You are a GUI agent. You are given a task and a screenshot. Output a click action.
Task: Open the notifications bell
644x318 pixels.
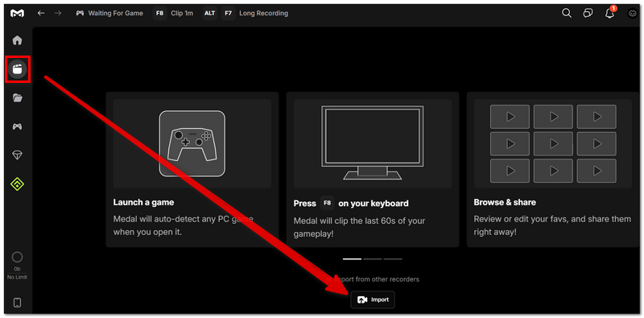(x=610, y=13)
